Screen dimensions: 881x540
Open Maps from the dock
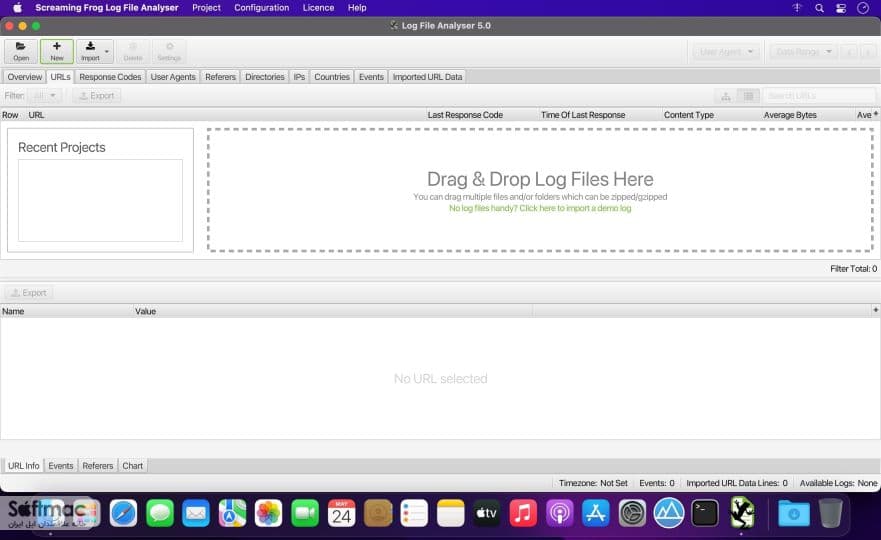232,513
